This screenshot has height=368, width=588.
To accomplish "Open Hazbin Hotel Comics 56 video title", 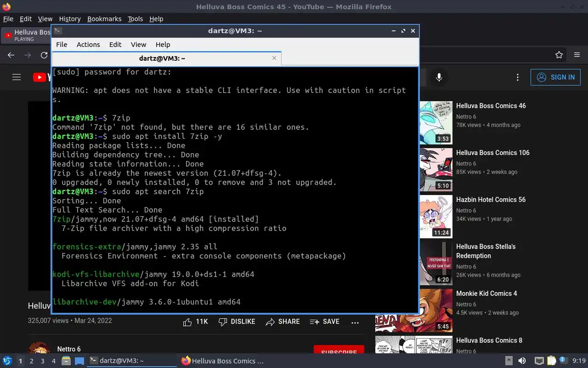I will [x=491, y=200].
